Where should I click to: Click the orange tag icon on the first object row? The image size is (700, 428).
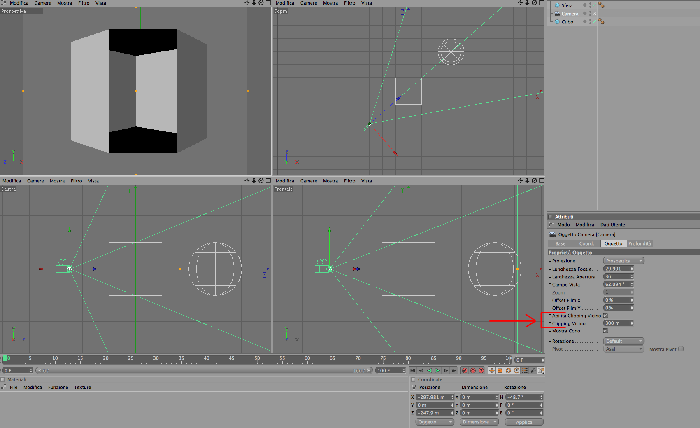(x=601, y=5)
